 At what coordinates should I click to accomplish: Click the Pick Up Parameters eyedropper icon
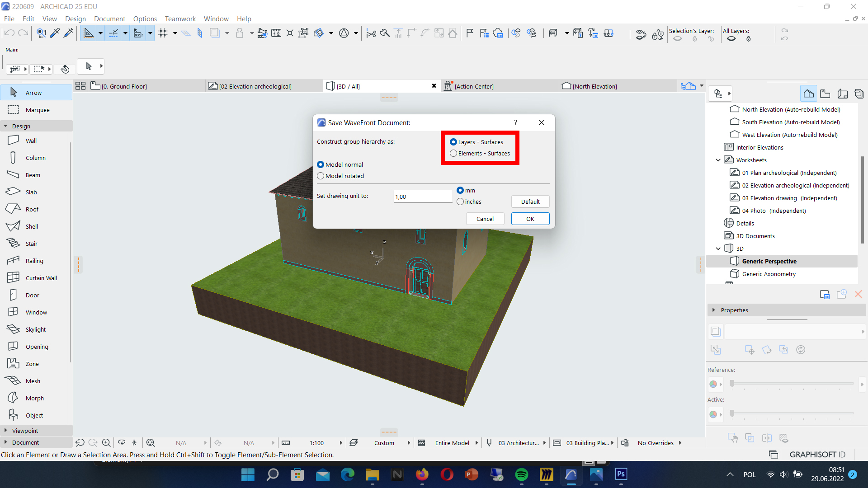55,33
